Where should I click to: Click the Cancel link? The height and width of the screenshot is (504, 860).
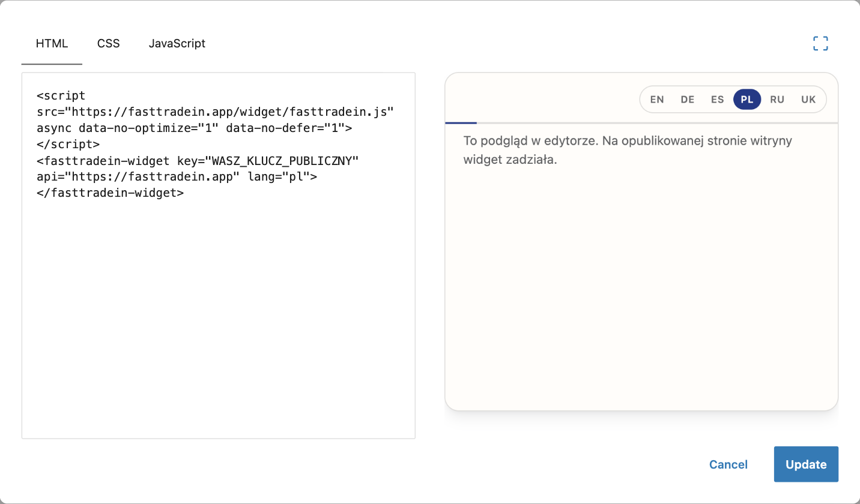click(x=728, y=464)
